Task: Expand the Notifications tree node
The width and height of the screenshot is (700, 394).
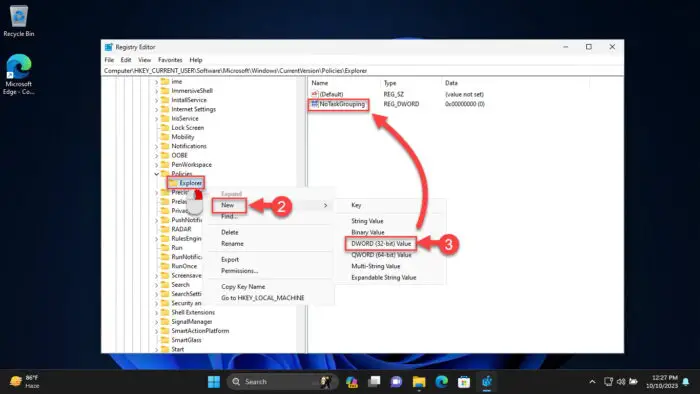Action: pos(157,146)
